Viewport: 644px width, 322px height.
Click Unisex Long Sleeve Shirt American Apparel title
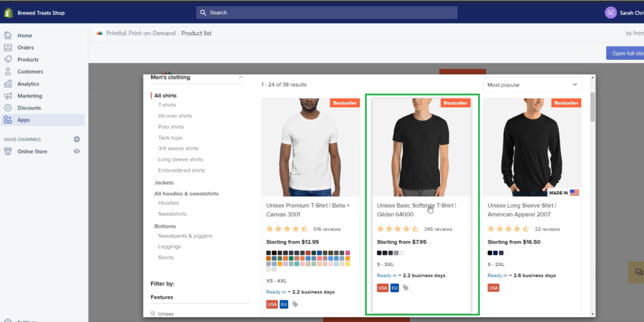point(521,210)
